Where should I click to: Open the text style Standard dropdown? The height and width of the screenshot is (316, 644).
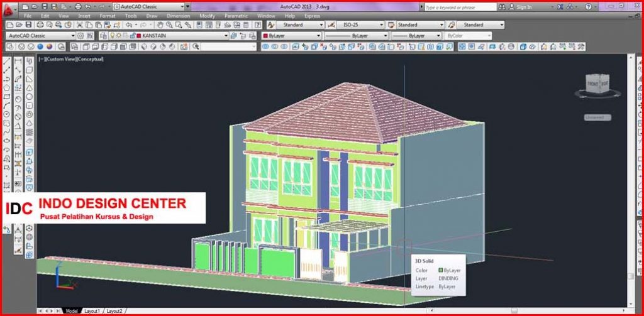point(300,25)
